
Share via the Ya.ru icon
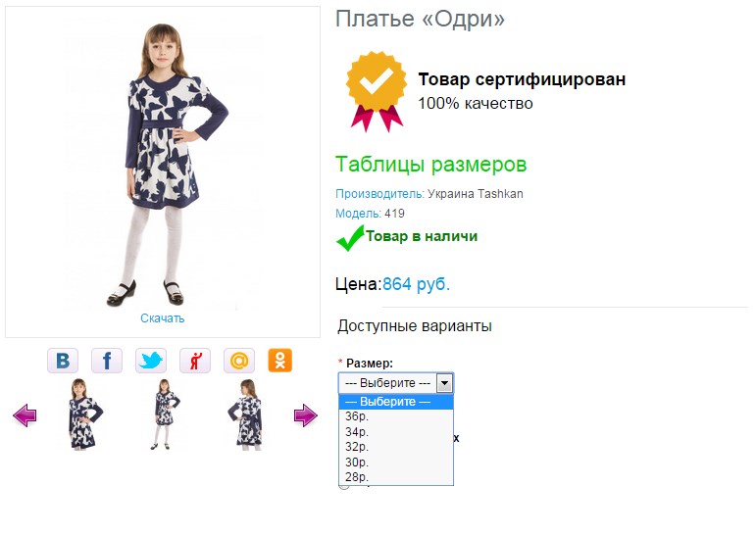(x=195, y=361)
